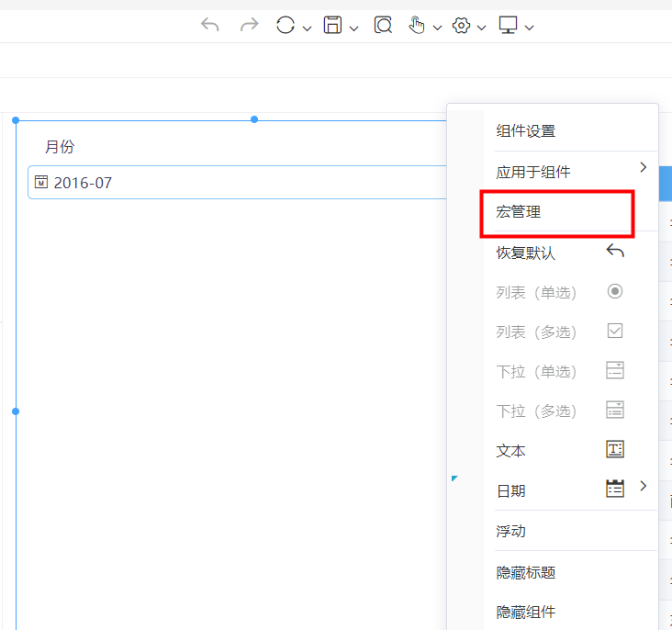Select the disabled 列表 (单选) entry
Viewport: 672px width, 630px height.
pyautogui.click(x=536, y=292)
